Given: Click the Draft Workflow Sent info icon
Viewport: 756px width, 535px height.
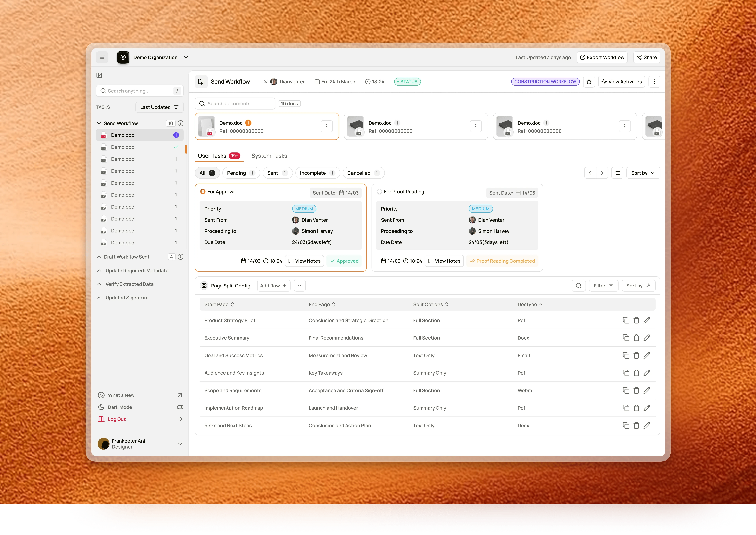Looking at the screenshot, I should [x=181, y=257].
